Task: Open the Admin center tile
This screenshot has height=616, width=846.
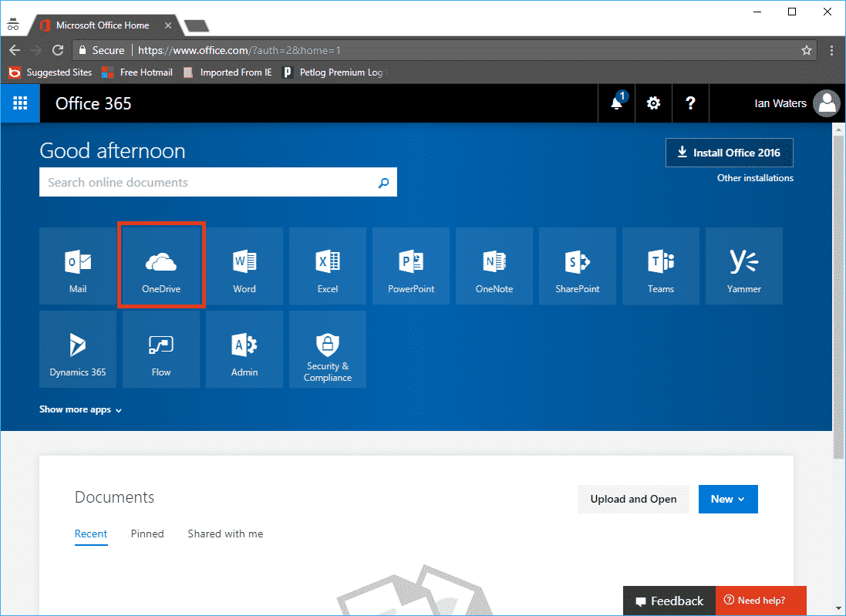Action: point(244,349)
